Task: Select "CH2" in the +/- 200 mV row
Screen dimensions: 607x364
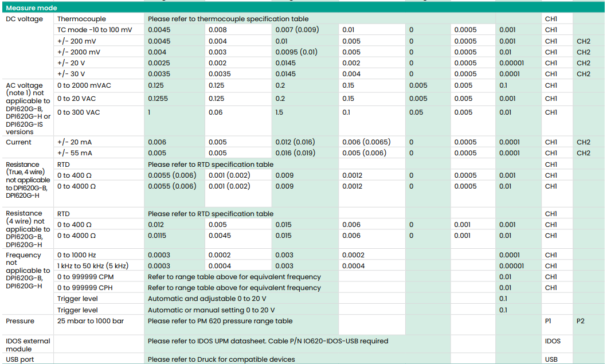Action: coord(583,41)
